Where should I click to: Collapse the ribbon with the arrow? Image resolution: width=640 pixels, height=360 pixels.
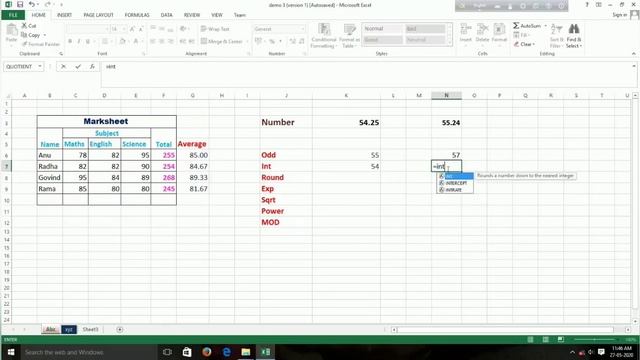coord(633,53)
